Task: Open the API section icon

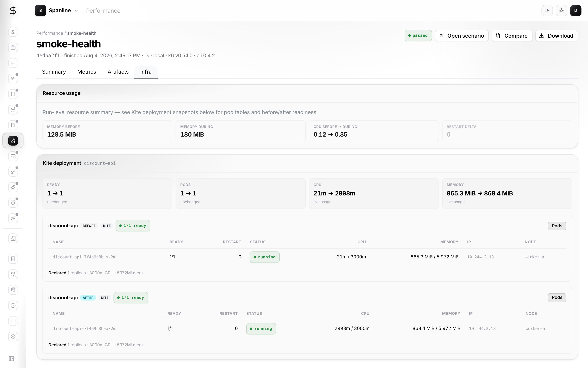Action: (x=13, y=78)
